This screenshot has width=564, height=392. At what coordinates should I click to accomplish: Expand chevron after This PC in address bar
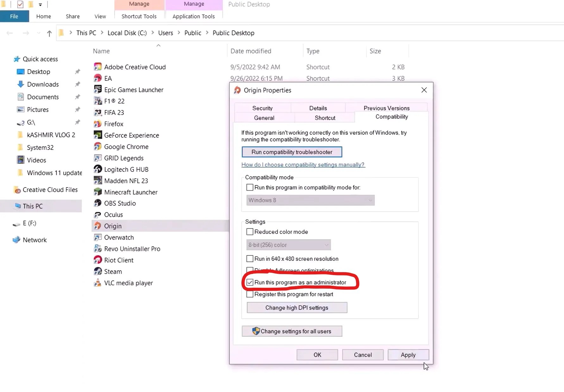point(102,33)
